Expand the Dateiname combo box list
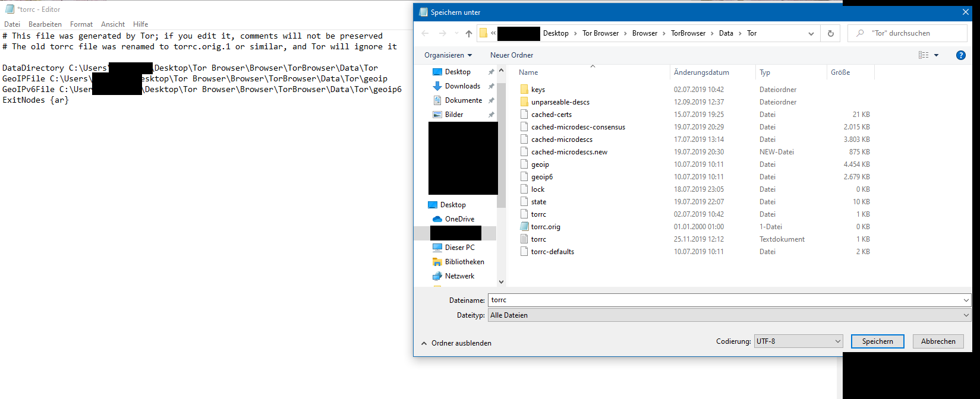 (x=966, y=300)
